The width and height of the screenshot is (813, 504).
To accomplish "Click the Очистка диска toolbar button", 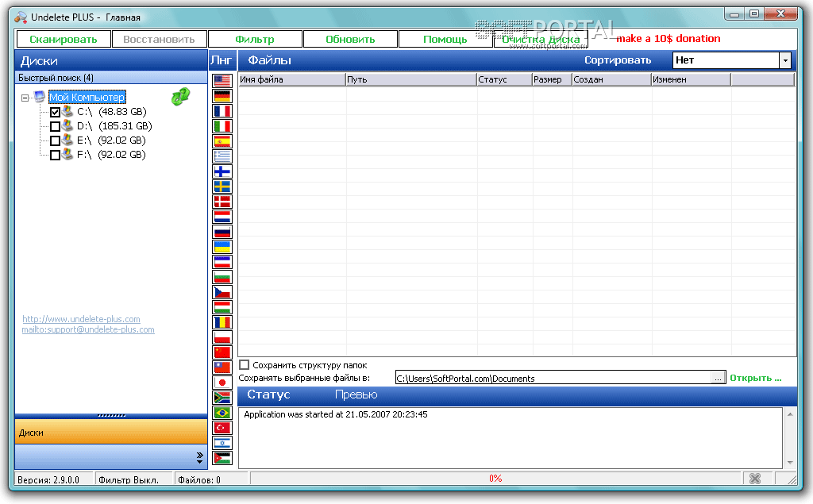I will point(541,39).
